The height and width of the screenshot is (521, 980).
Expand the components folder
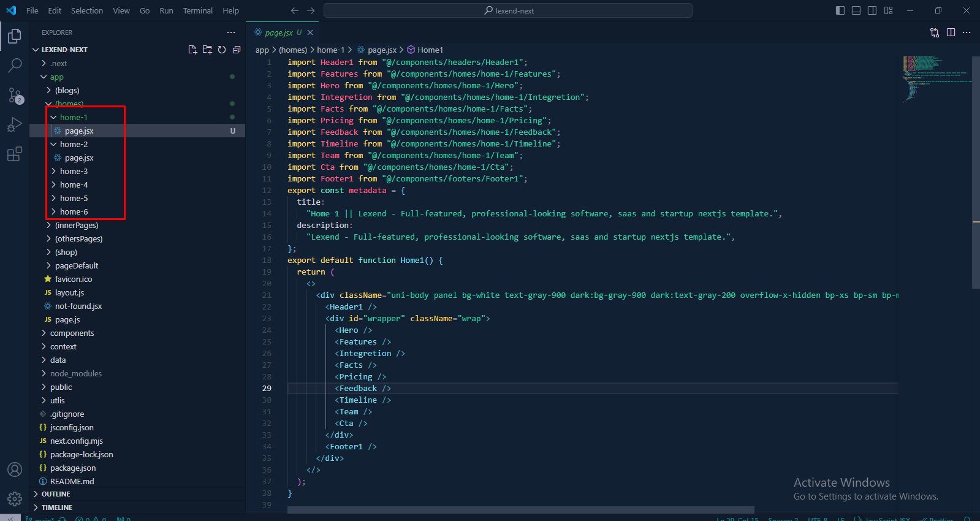(x=72, y=333)
